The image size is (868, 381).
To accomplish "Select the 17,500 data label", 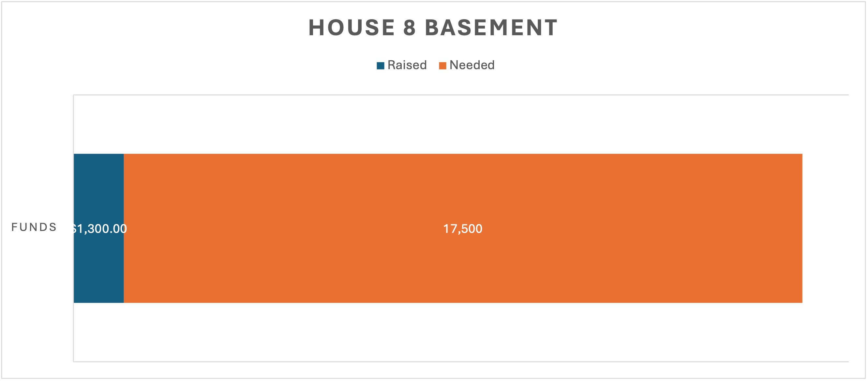I will (x=463, y=229).
